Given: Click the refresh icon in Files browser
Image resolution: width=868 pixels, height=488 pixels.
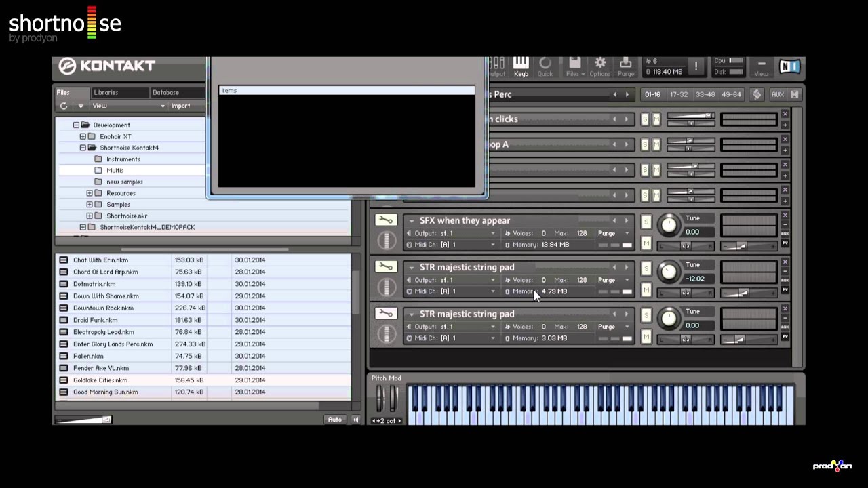Looking at the screenshot, I should (64, 106).
